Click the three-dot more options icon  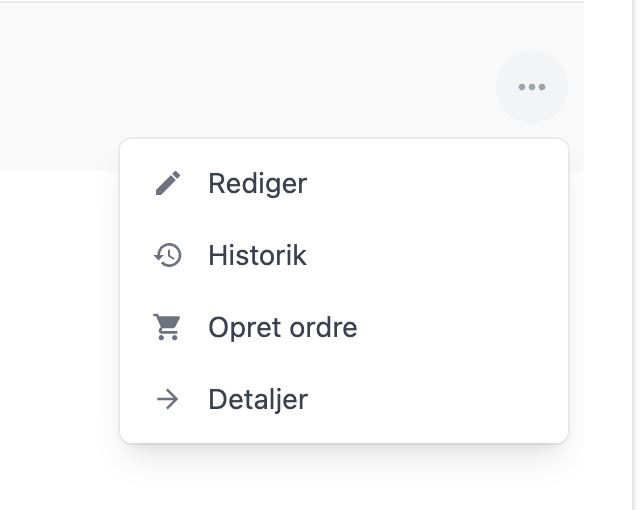pyautogui.click(x=532, y=87)
